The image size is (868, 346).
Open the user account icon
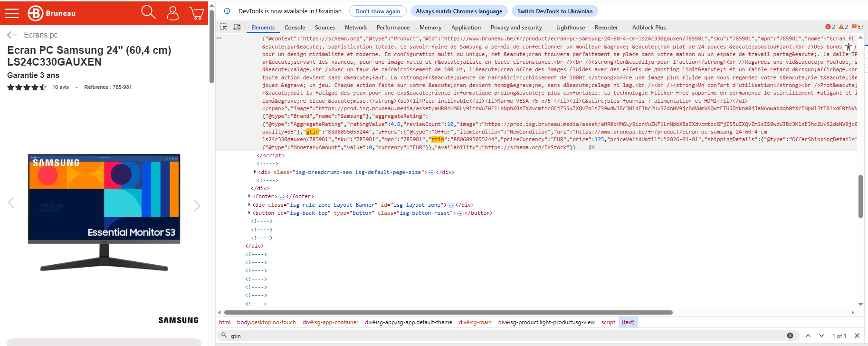coord(173,13)
